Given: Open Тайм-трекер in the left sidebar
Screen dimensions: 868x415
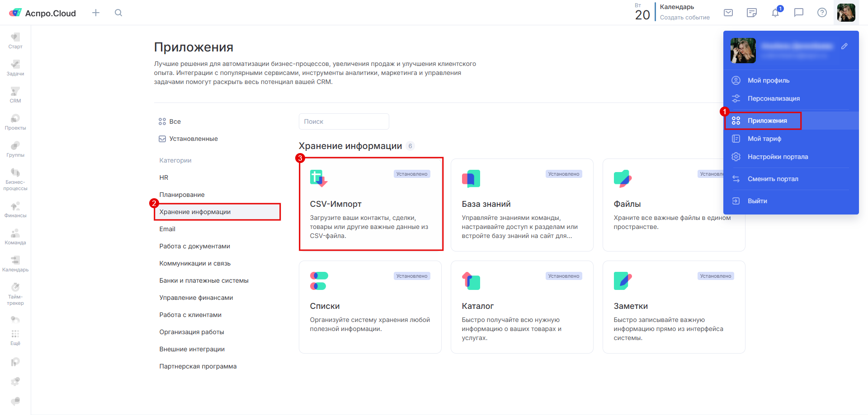Looking at the screenshot, I should 15,294.
